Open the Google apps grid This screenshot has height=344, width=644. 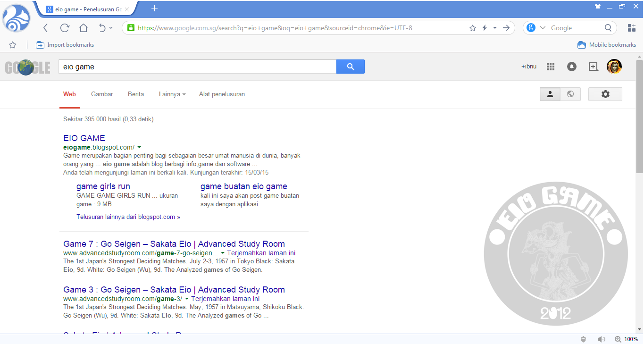point(551,67)
